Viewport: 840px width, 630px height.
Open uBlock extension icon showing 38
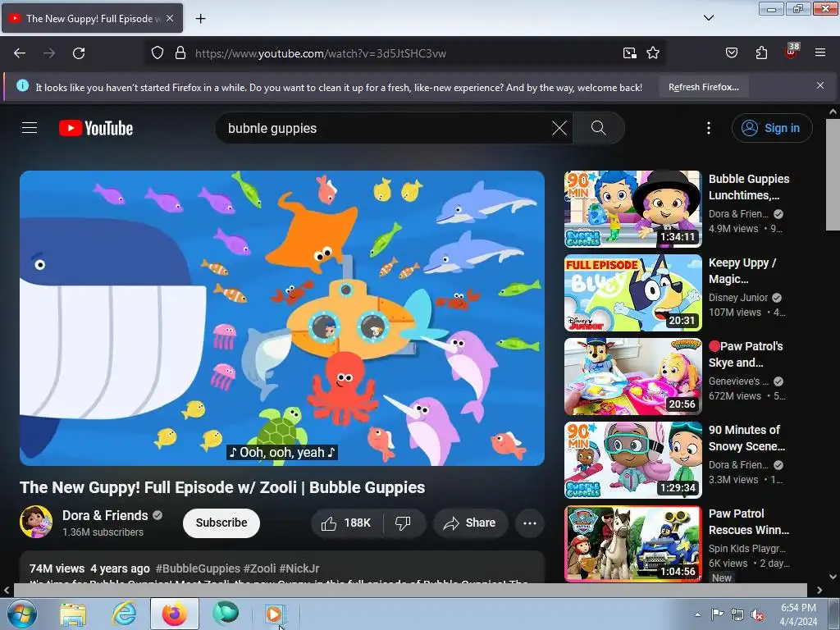coord(792,52)
